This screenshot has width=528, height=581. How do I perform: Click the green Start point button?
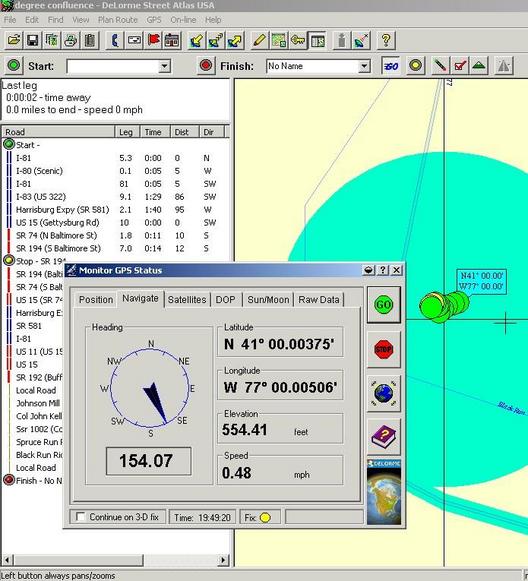14,66
